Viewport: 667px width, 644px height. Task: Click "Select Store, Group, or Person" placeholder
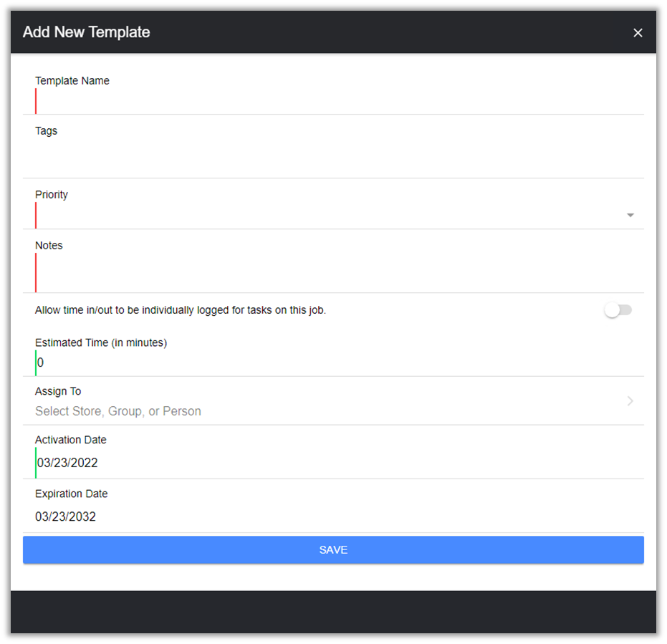click(x=118, y=411)
